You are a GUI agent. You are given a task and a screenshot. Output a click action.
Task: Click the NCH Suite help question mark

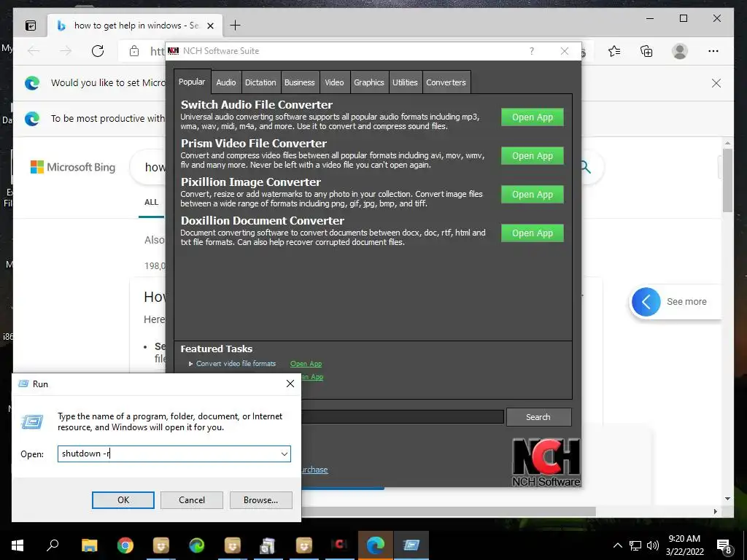(532, 51)
